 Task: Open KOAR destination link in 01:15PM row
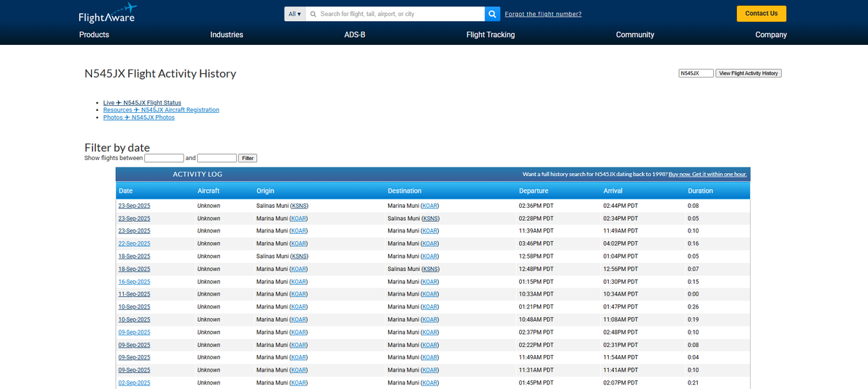[430, 282]
